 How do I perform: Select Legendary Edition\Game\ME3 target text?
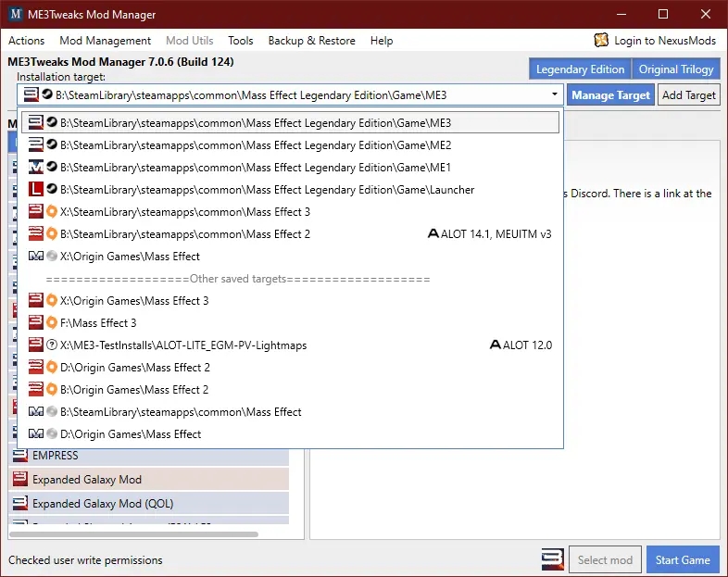tap(256, 122)
